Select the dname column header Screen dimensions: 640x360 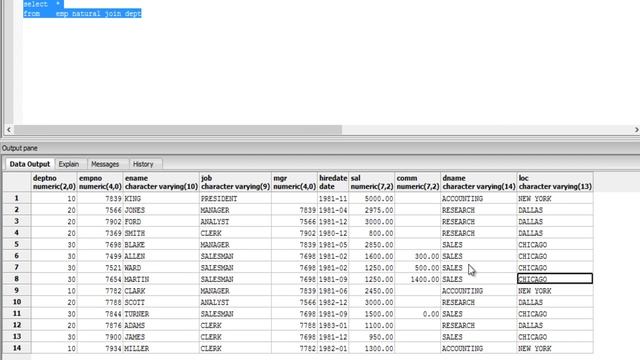tap(479, 182)
